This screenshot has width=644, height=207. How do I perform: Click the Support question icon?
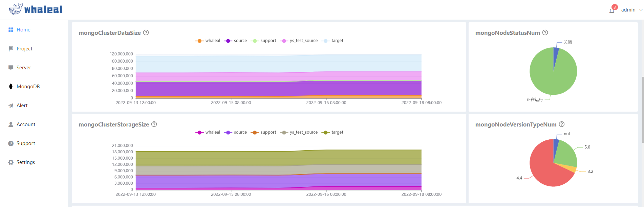click(x=11, y=143)
